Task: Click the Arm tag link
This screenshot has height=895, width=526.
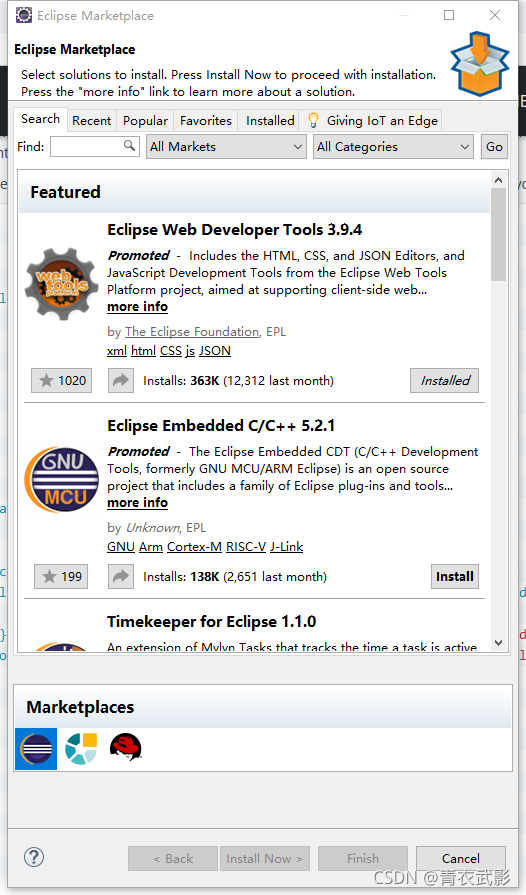Action: pos(151,546)
